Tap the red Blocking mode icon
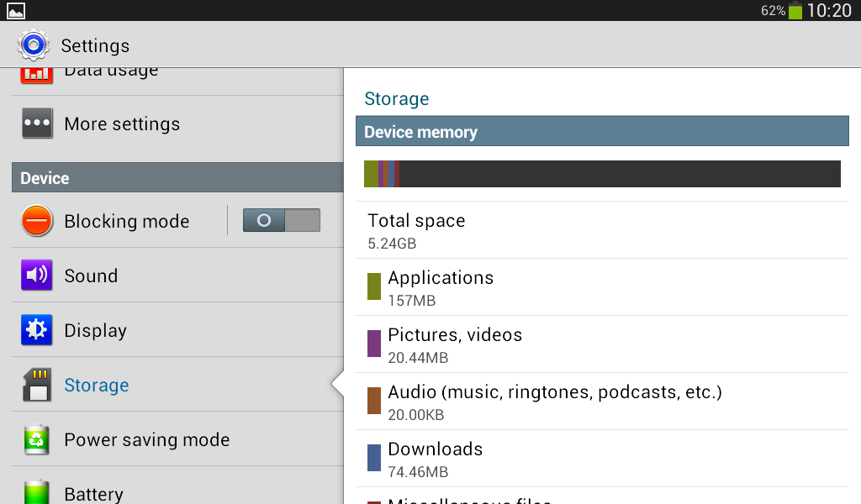This screenshot has width=861, height=504. tap(37, 221)
